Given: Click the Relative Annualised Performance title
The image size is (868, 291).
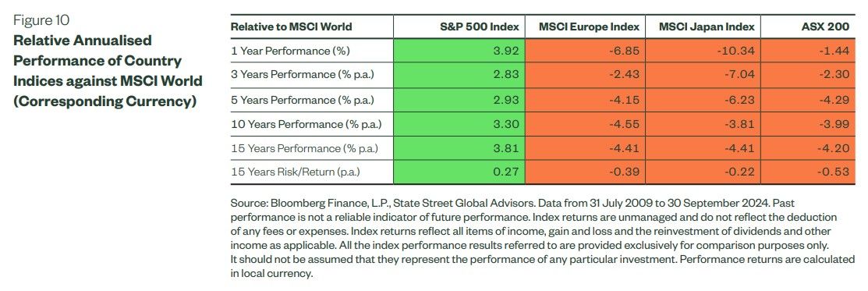Looking at the screenshot, I should pyautogui.click(x=108, y=71).
